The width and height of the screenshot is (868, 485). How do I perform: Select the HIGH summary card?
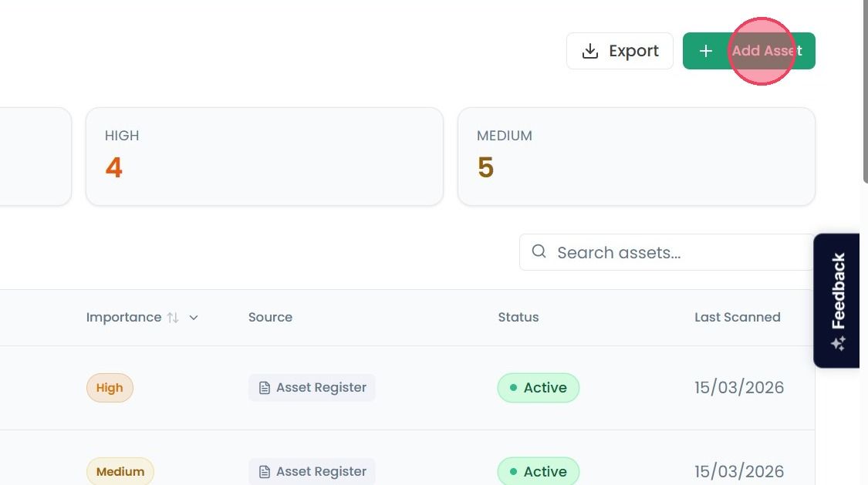pyautogui.click(x=265, y=157)
